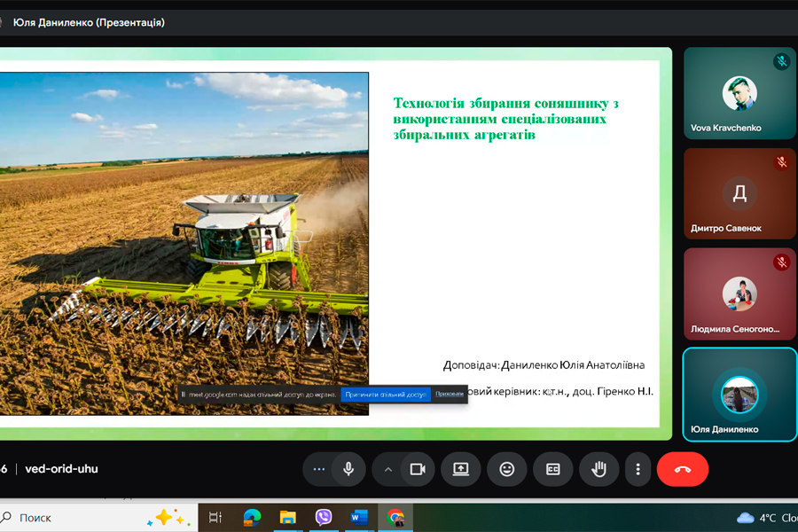The image size is (798, 532).
Task: Click the stop sharing blue button
Action: [386, 394]
